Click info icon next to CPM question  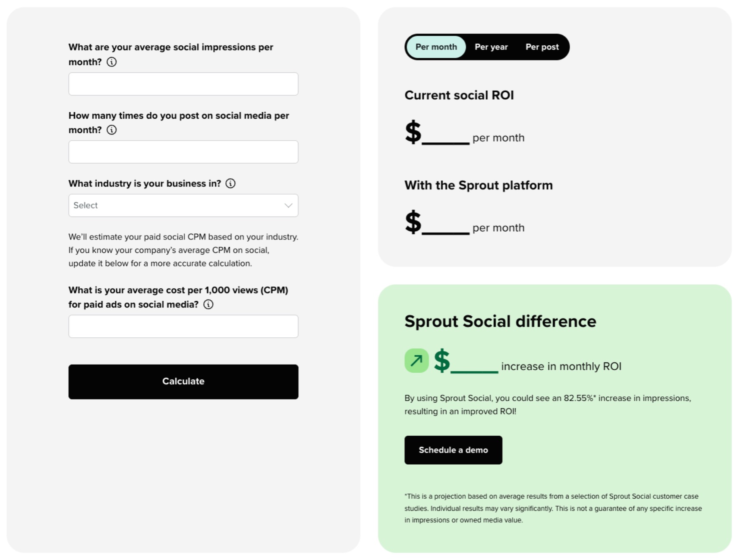(x=208, y=305)
